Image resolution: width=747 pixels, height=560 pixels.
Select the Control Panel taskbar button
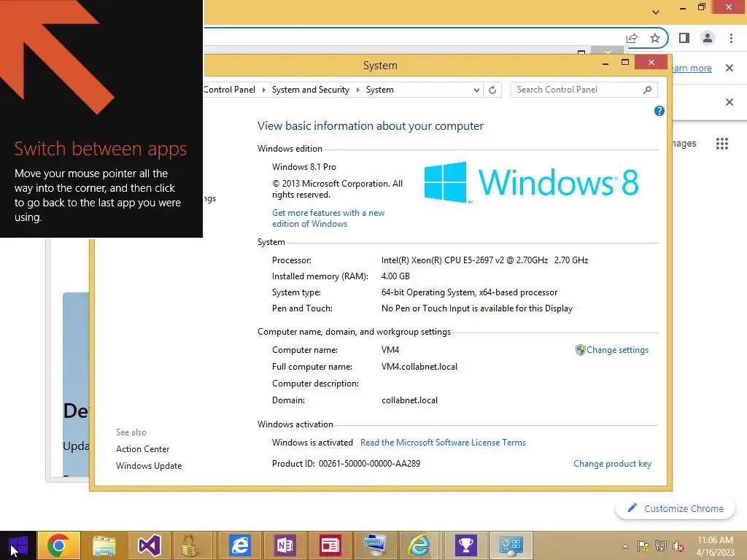(511, 545)
